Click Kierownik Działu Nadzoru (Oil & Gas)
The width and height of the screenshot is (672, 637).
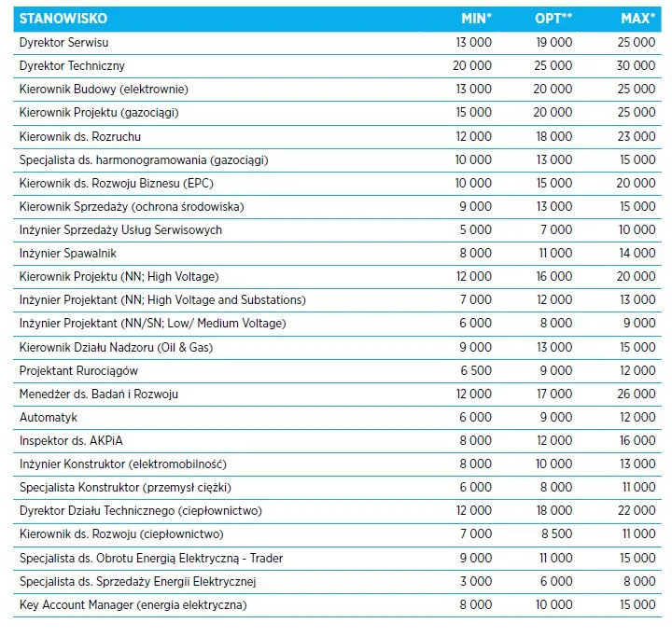coord(116,348)
